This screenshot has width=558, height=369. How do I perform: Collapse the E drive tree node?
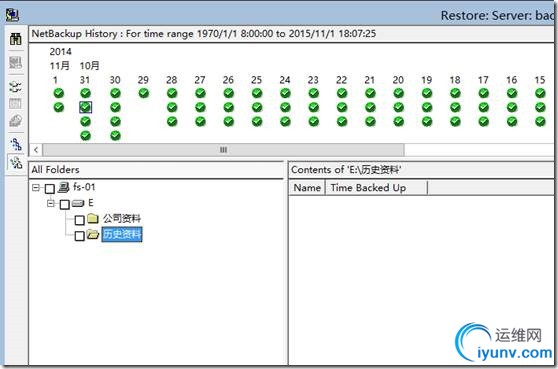pyautogui.click(x=51, y=203)
